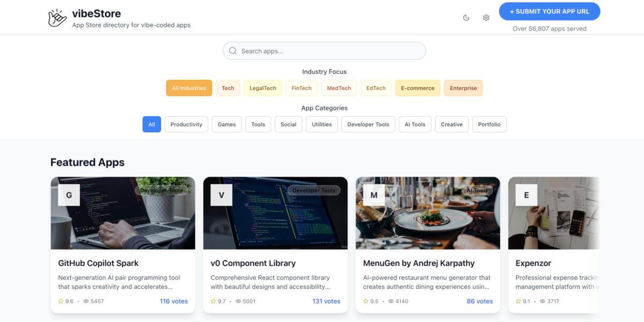Filter by MedTech industry
The image size is (644, 322).
click(339, 88)
